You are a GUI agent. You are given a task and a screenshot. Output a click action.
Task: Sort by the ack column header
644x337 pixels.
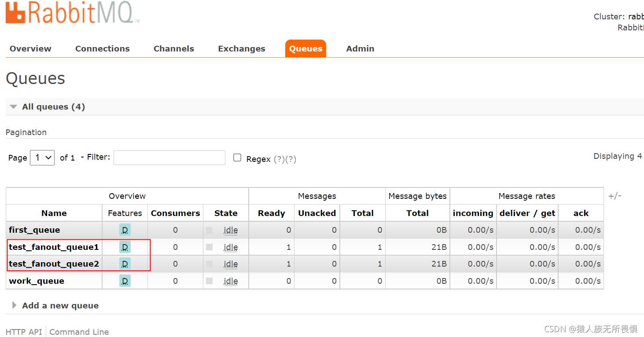tap(581, 213)
